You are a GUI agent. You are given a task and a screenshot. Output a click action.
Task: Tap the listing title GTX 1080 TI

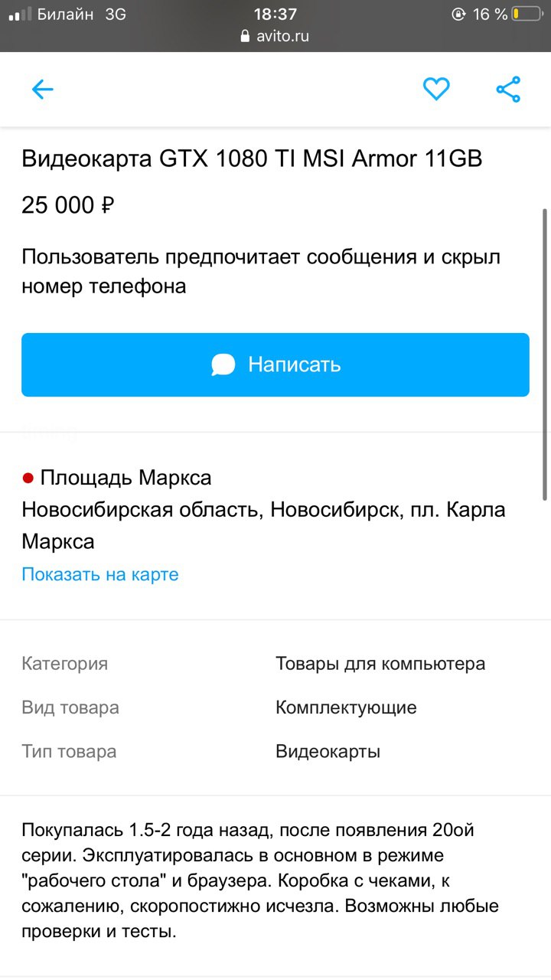pyautogui.click(x=252, y=158)
